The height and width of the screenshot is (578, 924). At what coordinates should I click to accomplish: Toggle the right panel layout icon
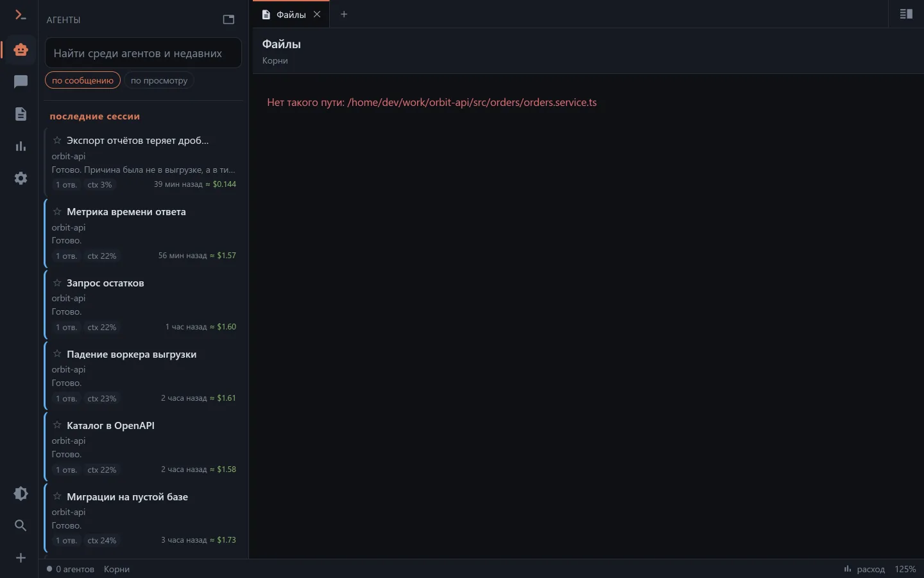(906, 14)
